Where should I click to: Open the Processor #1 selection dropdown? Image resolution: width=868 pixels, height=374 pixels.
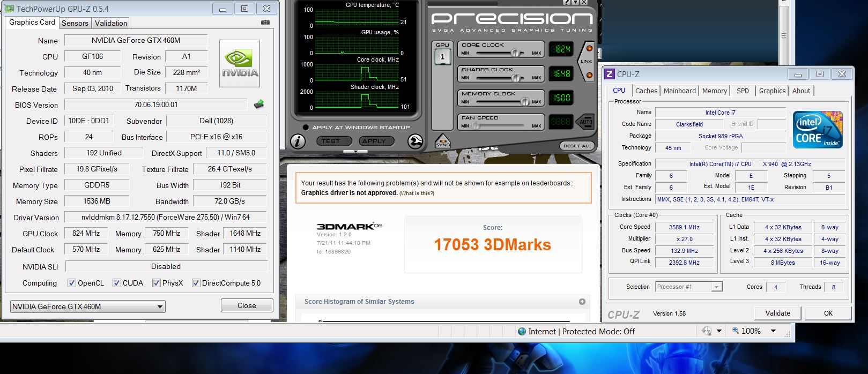[x=689, y=287]
